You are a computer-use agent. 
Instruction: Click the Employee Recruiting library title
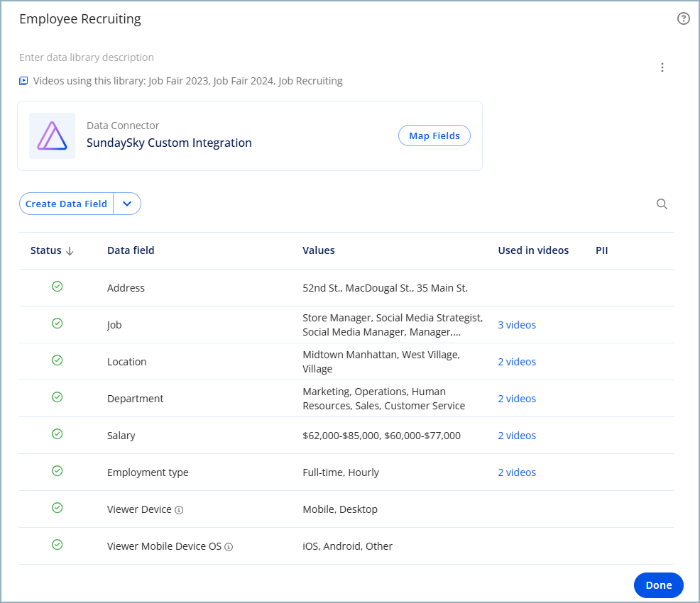80,19
